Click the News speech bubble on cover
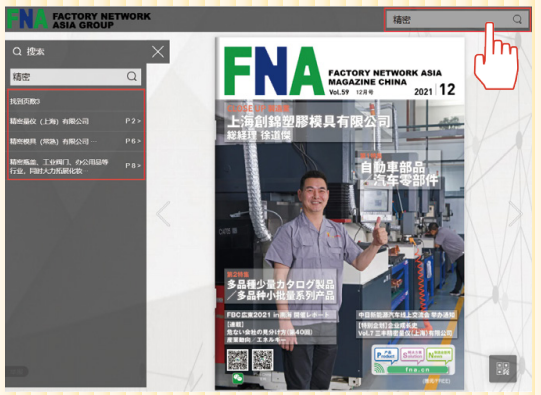541x395 pixels. pos(439,355)
